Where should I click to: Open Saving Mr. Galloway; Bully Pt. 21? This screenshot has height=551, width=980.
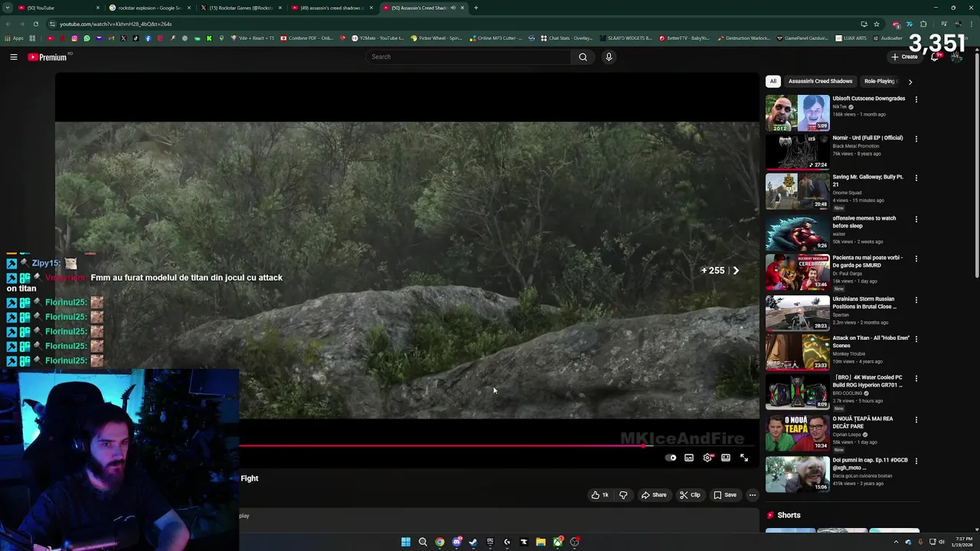[868, 181]
